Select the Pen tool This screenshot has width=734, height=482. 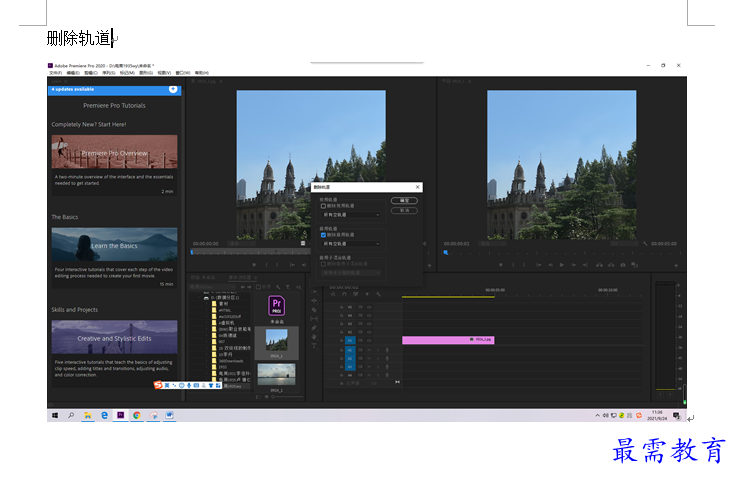click(314, 328)
